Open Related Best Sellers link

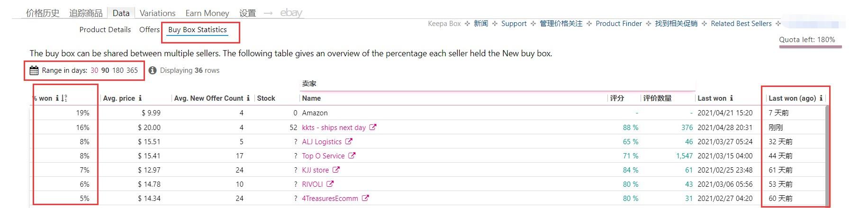pyautogui.click(x=741, y=24)
